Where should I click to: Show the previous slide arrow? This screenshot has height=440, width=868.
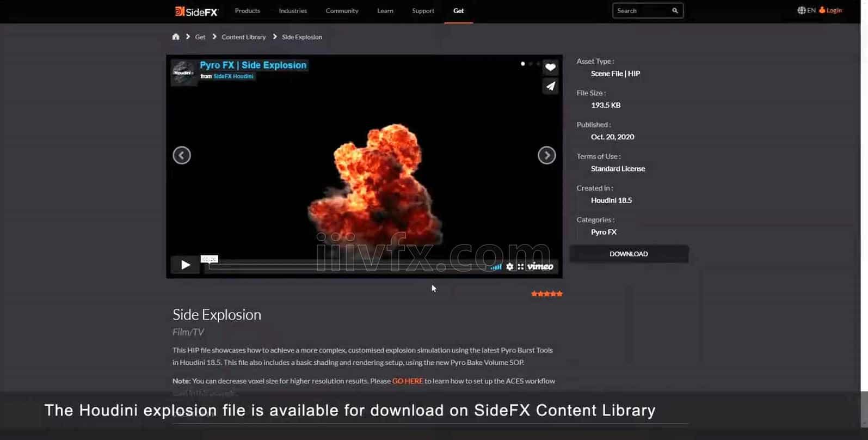[182, 155]
